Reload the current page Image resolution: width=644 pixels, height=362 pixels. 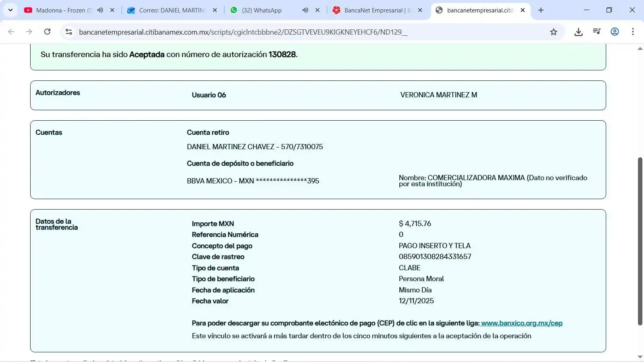coord(47,32)
